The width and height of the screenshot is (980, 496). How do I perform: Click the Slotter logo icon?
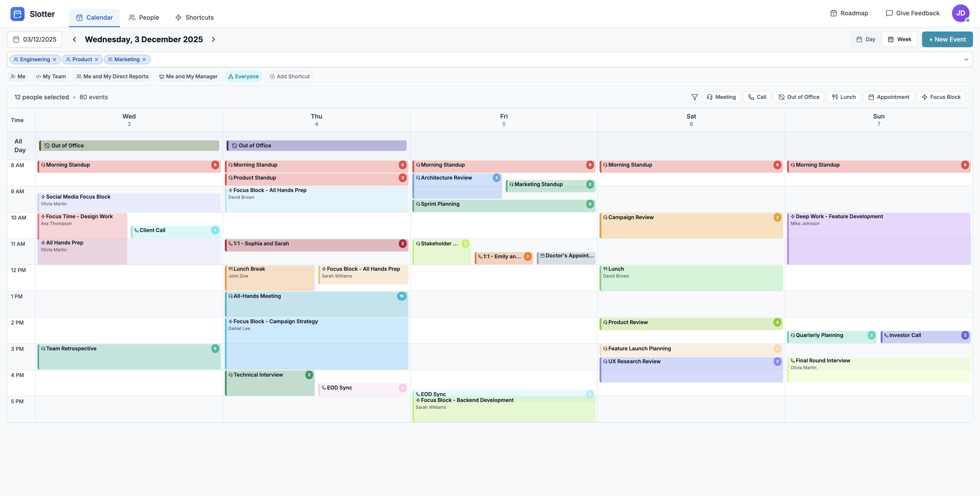click(17, 14)
